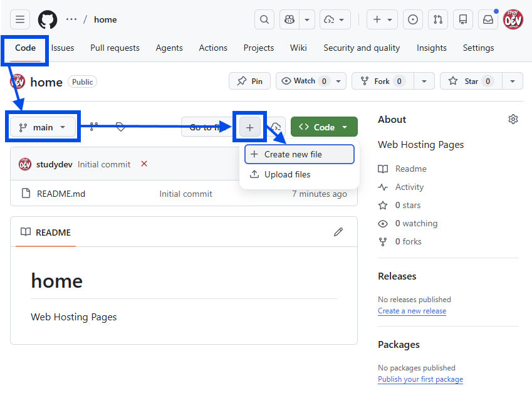The height and width of the screenshot is (393, 532).
Task: Open the Actions tab
Action: (212, 48)
